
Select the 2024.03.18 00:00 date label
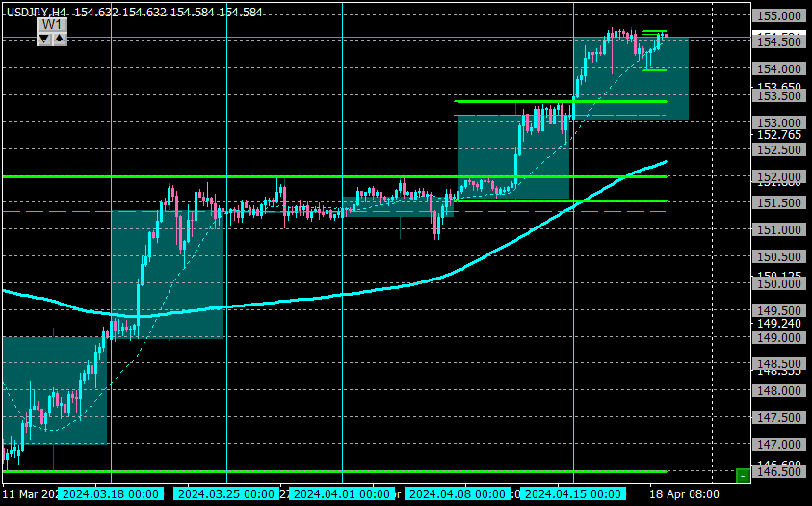pos(111,494)
